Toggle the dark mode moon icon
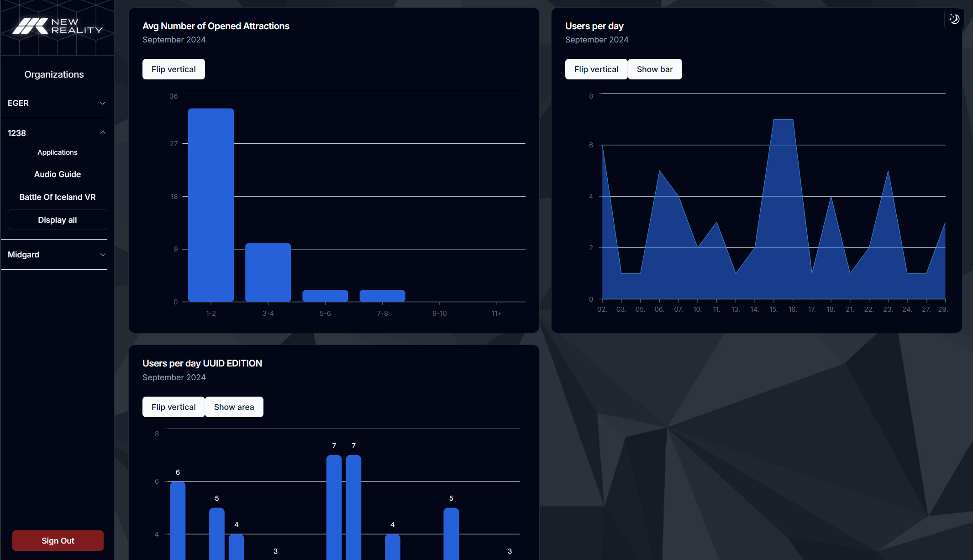Screen dimensions: 973x560 tap(954, 19)
